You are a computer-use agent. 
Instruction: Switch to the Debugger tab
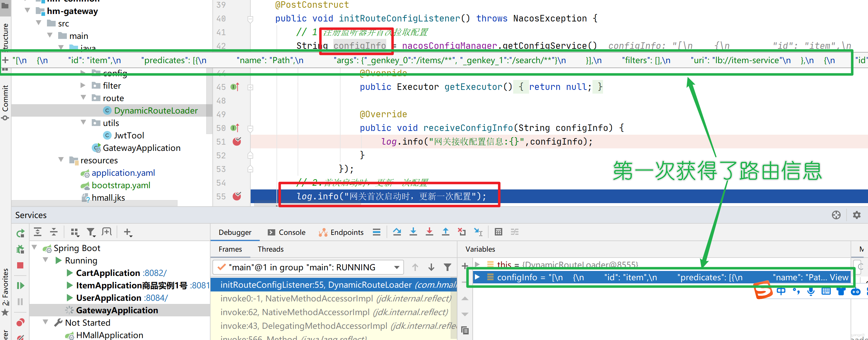(x=235, y=232)
